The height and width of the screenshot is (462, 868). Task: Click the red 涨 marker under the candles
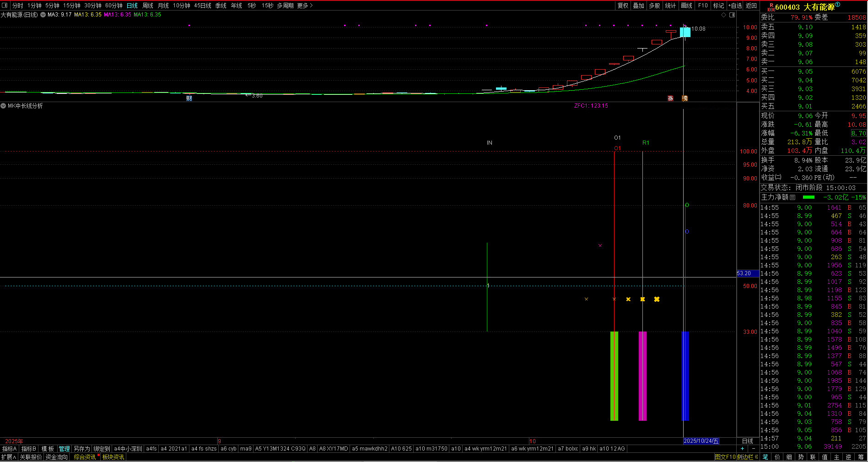pos(670,98)
